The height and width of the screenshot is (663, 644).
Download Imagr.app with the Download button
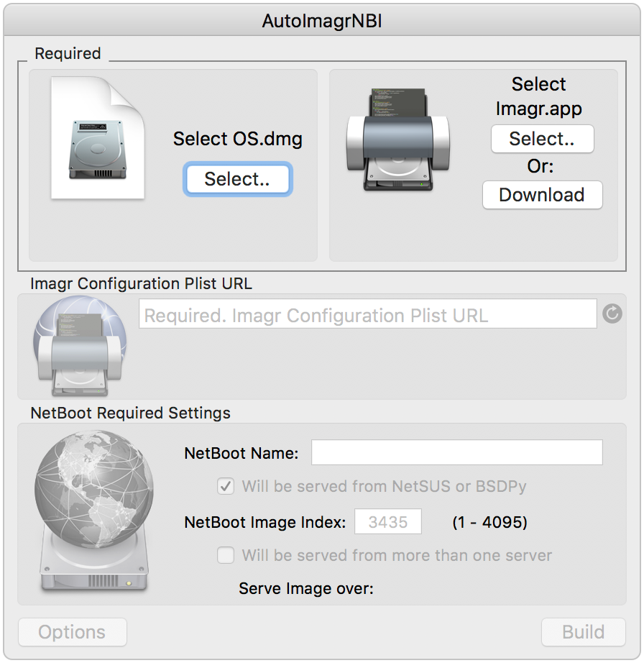click(x=542, y=195)
